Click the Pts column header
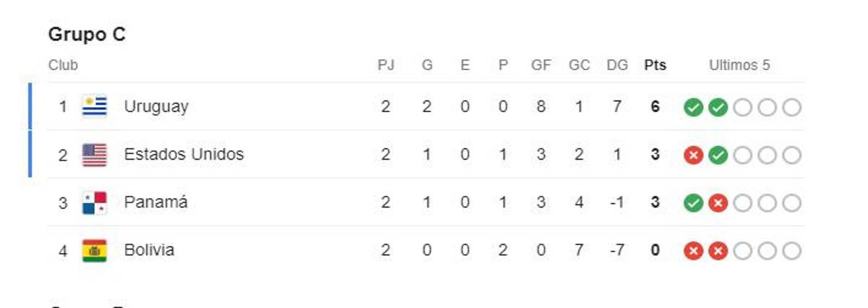Image resolution: width=868 pixels, height=308 pixels. click(x=655, y=66)
